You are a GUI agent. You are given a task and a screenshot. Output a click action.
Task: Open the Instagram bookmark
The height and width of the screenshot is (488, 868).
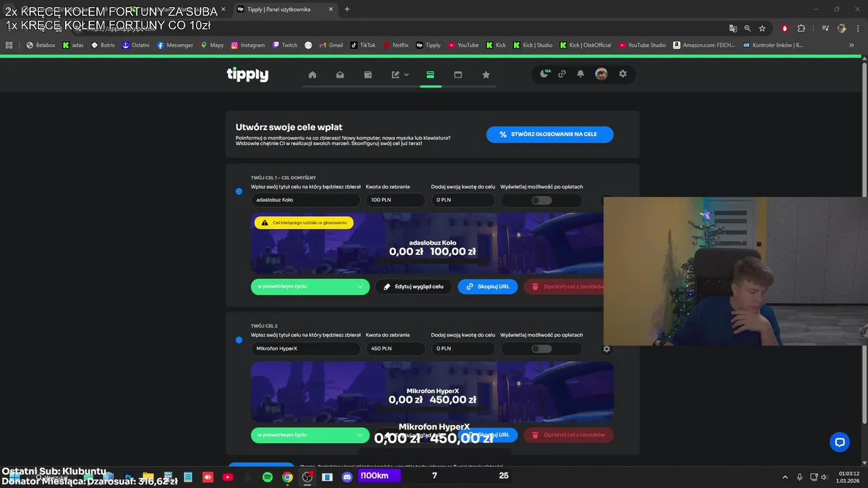tap(248, 45)
